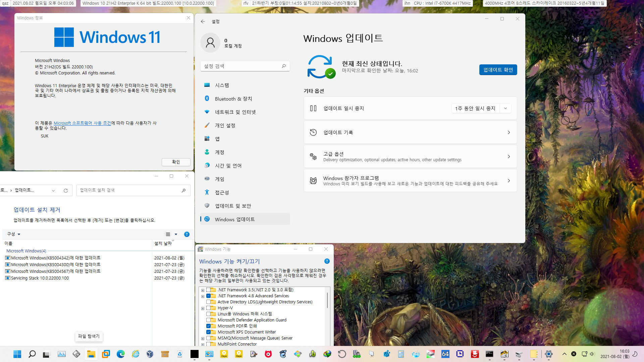Open the Settings gear on the taskbar

click(x=549, y=354)
